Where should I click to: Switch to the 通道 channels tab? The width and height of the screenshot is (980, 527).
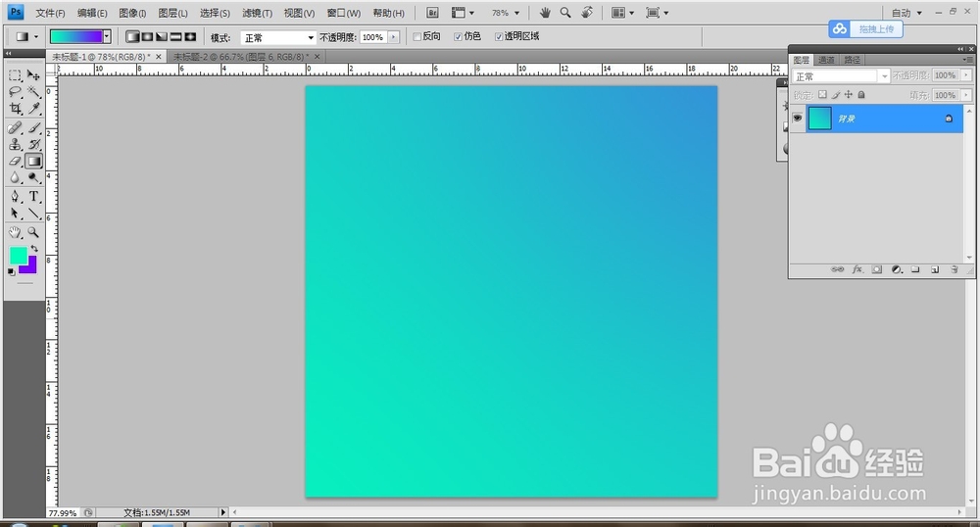click(x=827, y=60)
